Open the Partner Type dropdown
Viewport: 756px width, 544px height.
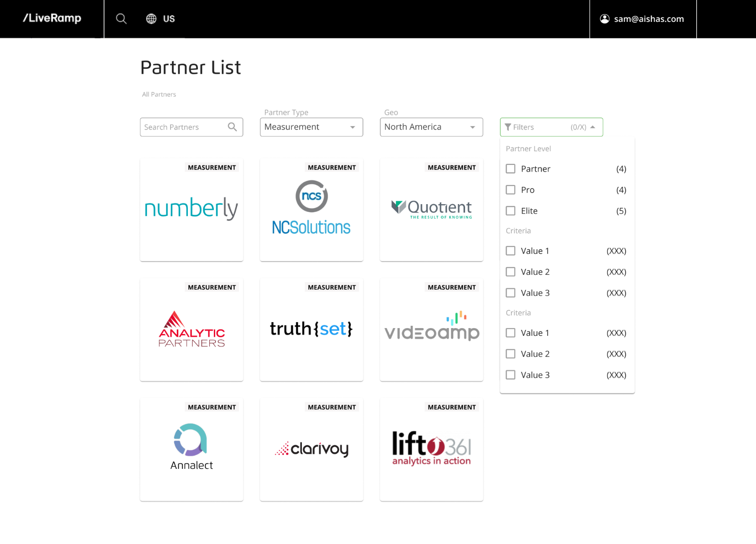(311, 127)
